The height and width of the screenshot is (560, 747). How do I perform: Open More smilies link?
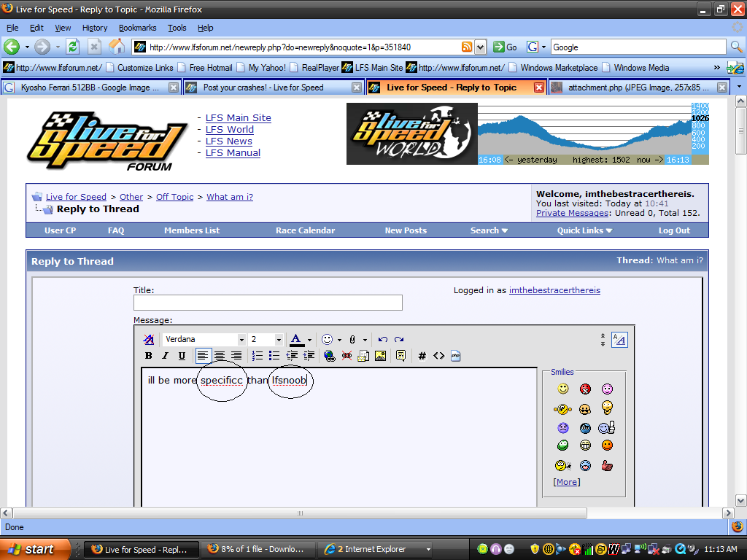[566, 482]
